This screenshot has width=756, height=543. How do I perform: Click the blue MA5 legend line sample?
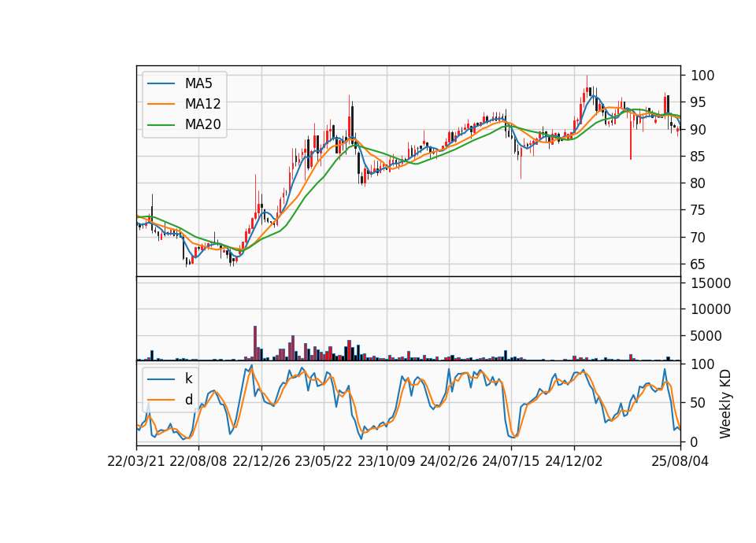[x=161, y=84]
